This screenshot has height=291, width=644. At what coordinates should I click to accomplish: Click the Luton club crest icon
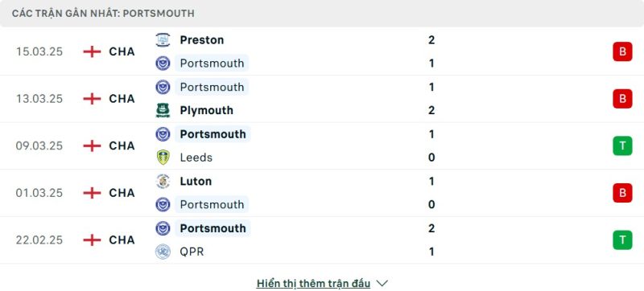[163, 181]
